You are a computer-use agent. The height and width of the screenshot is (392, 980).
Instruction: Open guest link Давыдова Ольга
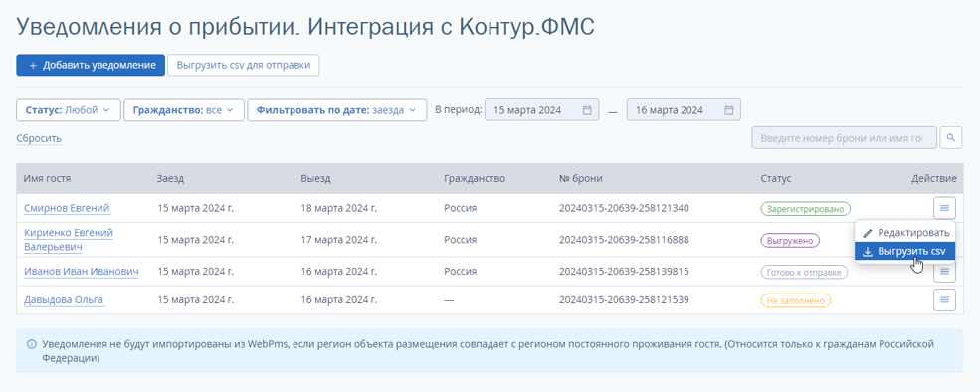64,300
